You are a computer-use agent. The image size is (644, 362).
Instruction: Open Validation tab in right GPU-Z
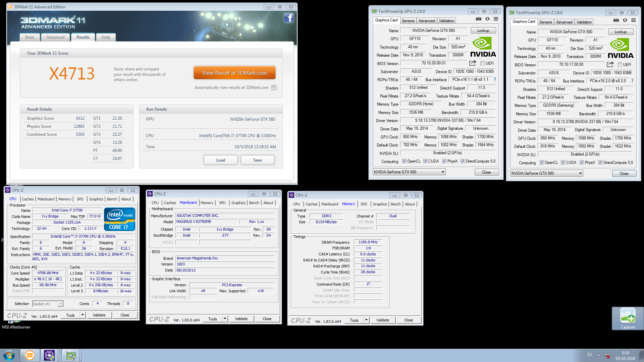coord(584,22)
